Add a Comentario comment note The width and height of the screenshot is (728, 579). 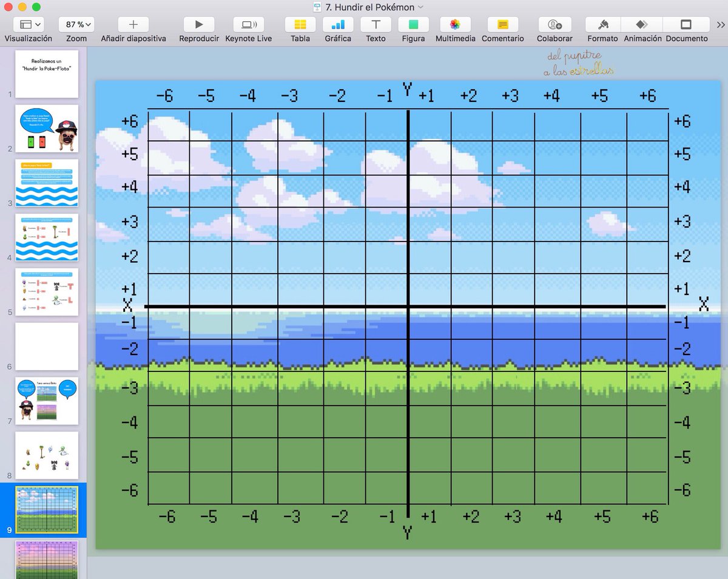click(503, 24)
